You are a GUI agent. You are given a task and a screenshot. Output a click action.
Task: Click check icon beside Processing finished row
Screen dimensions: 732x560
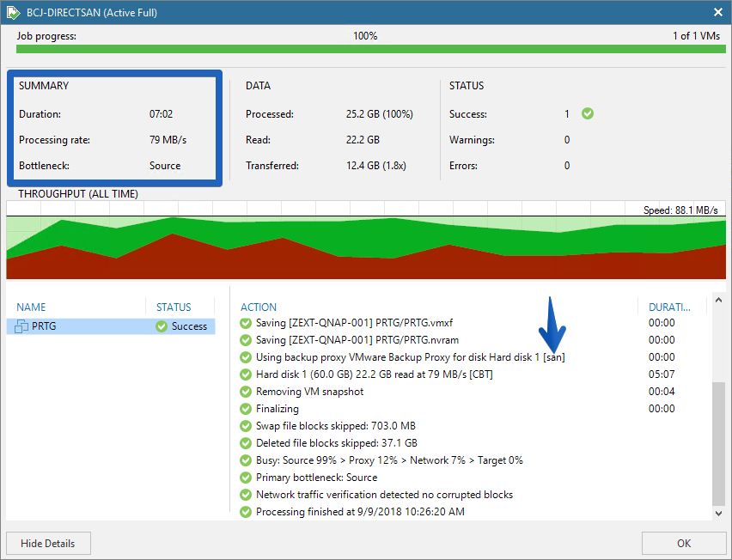tap(246, 512)
